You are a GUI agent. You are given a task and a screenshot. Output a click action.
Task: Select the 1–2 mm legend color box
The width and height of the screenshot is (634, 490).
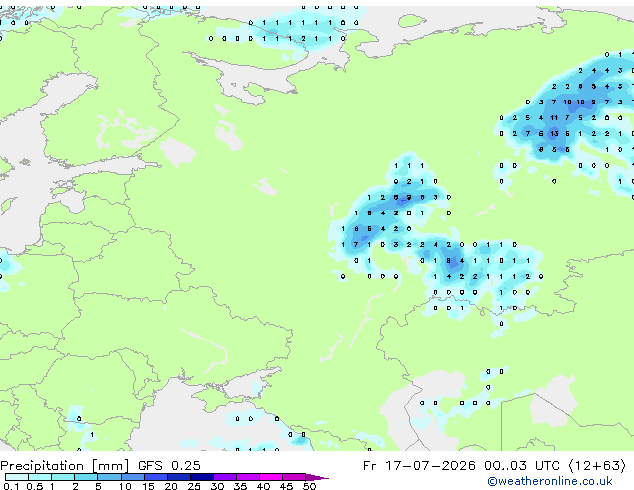point(63,477)
